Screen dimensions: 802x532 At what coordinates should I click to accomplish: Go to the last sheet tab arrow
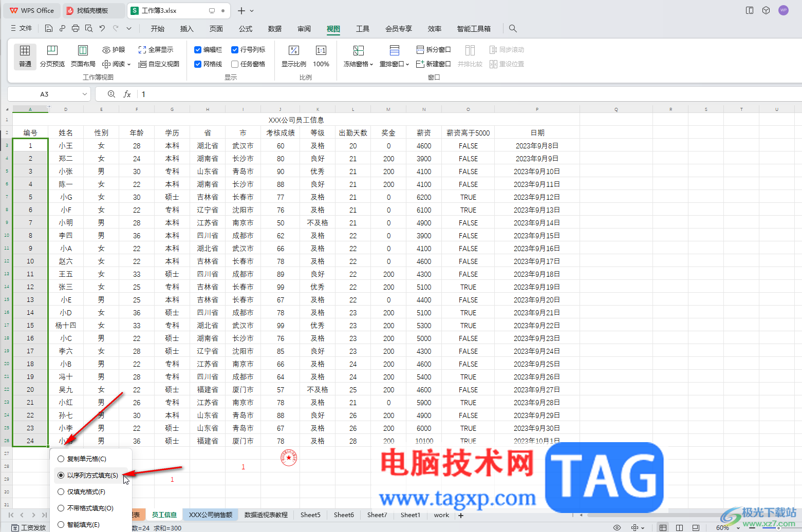[x=45, y=515]
